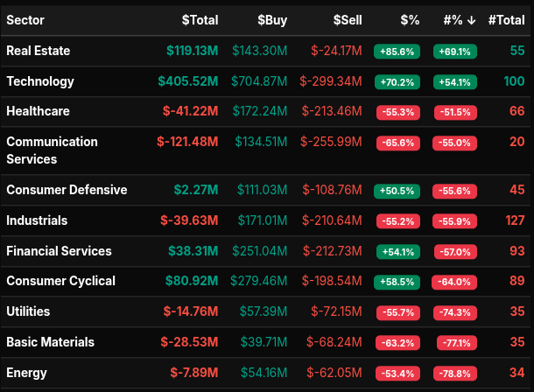Click the $-108.76M sell value
The width and height of the screenshot is (534, 392).
332,190
